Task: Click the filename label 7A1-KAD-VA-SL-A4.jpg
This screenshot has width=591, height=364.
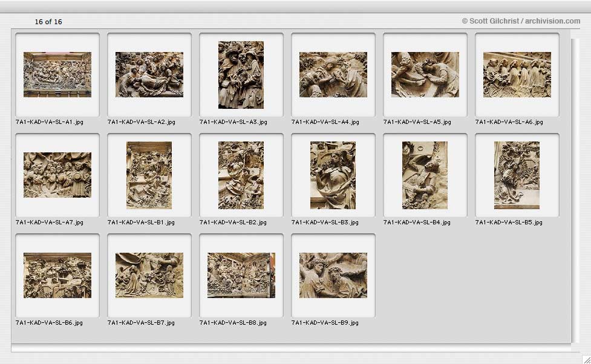Action: [325, 122]
